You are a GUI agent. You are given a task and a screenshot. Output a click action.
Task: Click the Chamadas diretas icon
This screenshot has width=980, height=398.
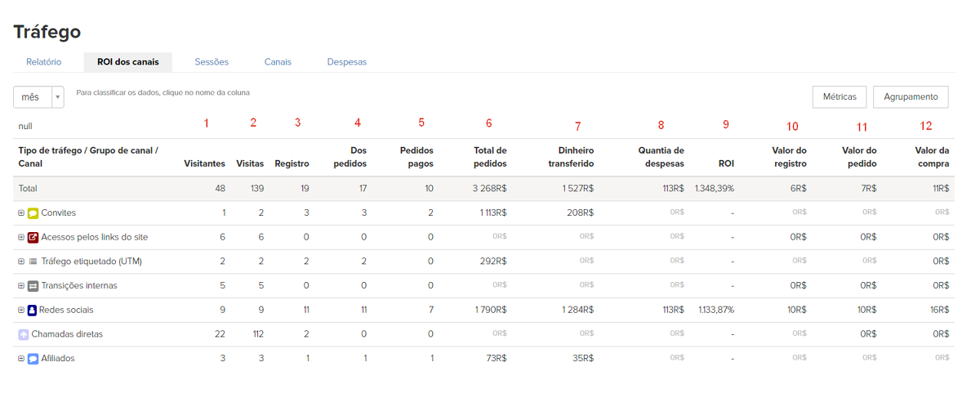(23, 334)
